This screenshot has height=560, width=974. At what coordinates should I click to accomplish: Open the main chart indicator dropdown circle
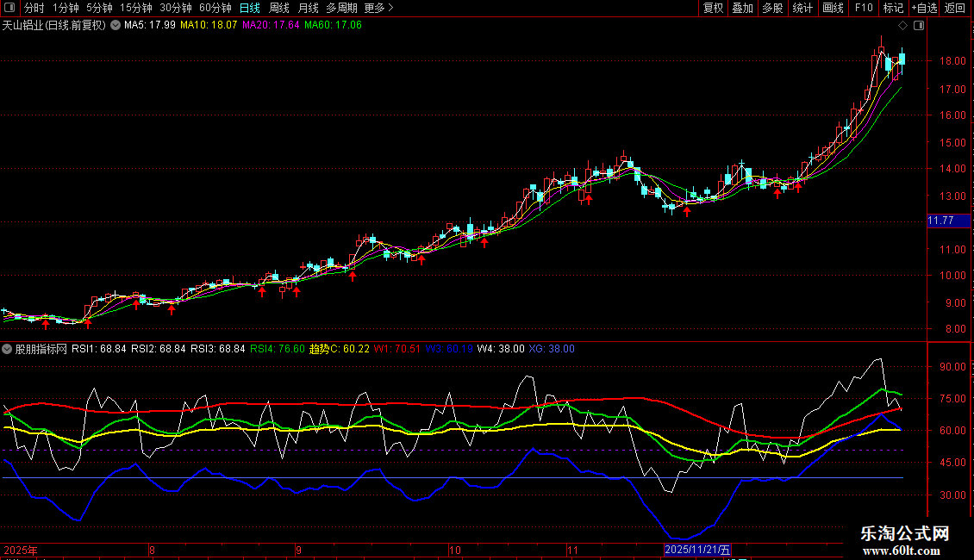[x=116, y=26]
